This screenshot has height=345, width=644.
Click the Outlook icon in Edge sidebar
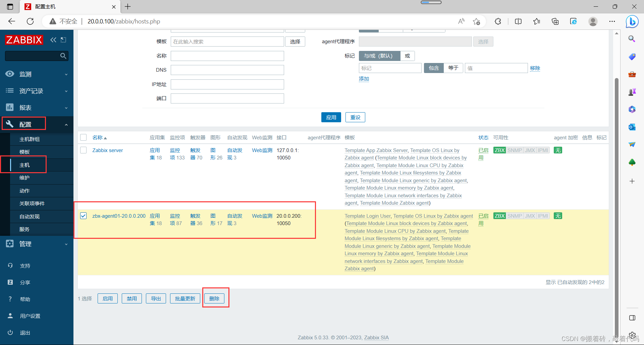632,127
